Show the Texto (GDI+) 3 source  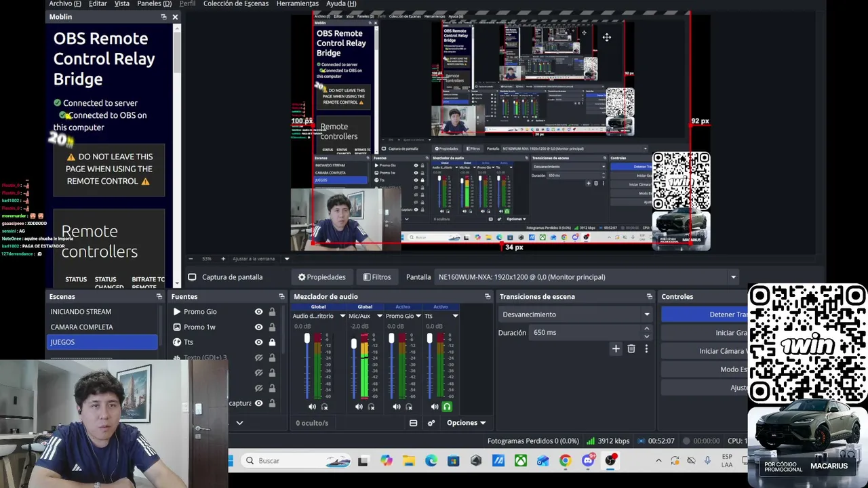pyautogui.click(x=258, y=358)
